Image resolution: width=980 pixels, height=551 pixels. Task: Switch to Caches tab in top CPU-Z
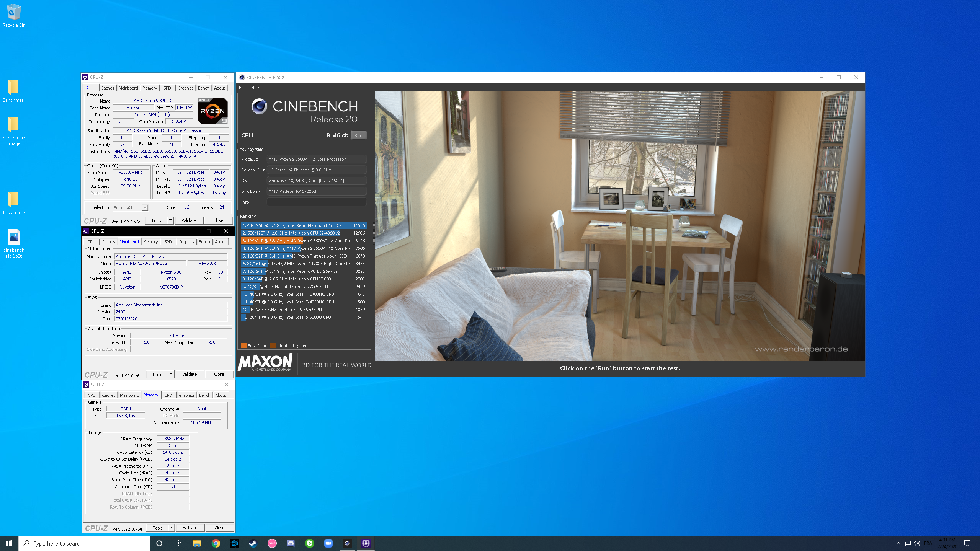(108, 88)
